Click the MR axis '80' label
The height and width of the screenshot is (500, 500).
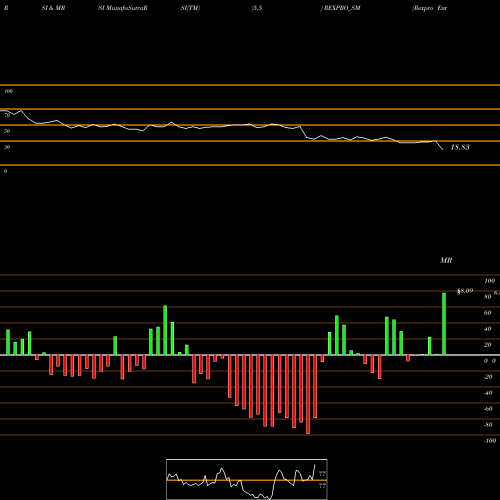pos(488,297)
